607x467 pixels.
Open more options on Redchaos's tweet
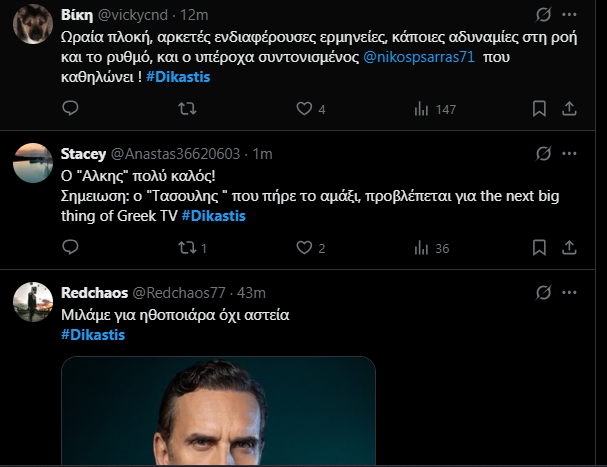pos(569,293)
